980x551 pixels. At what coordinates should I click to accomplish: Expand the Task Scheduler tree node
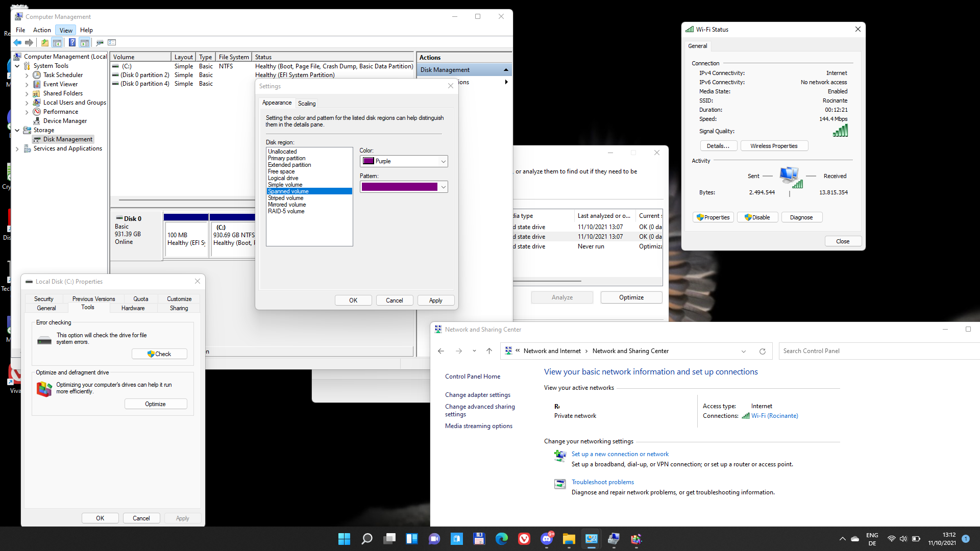coord(27,76)
